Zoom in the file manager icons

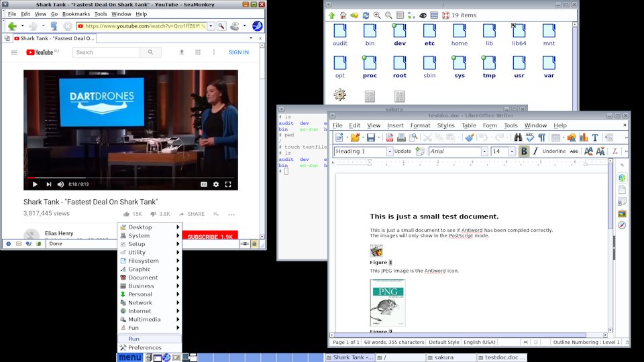pyautogui.click(x=377, y=15)
